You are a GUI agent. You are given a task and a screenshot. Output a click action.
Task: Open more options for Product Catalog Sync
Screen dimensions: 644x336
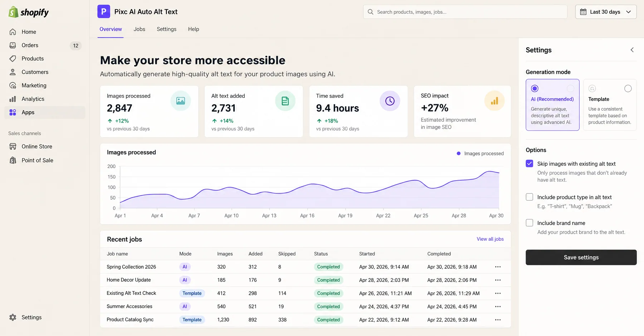[x=498, y=320]
